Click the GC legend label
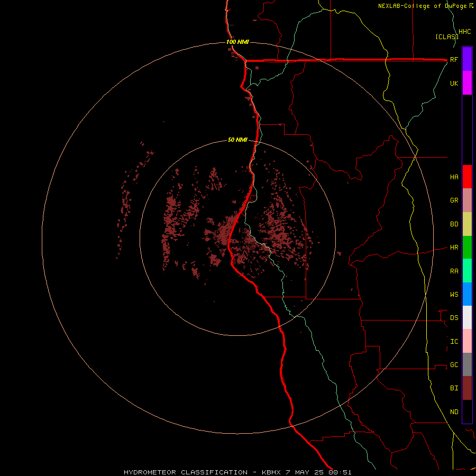 coord(454,365)
